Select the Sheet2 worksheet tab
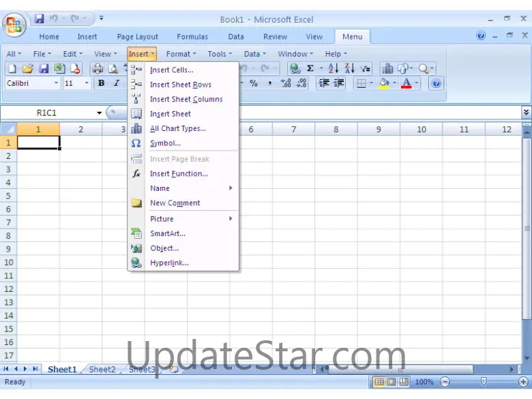Screen dimensions: 532x399 point(102,370)
